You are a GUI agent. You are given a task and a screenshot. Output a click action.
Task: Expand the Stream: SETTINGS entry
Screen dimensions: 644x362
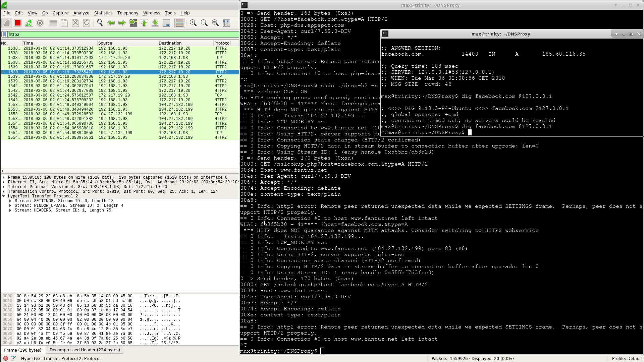(10, 201)
